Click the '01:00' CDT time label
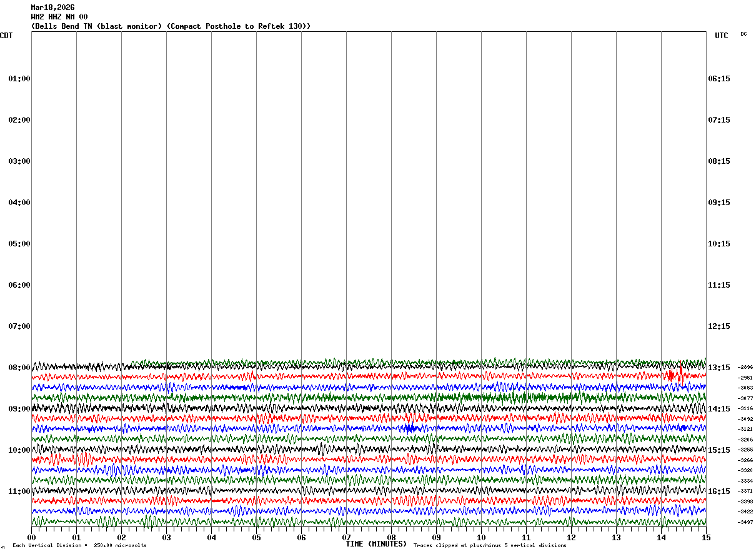Viewport: 756px width, 554px height. coord(19,79)
